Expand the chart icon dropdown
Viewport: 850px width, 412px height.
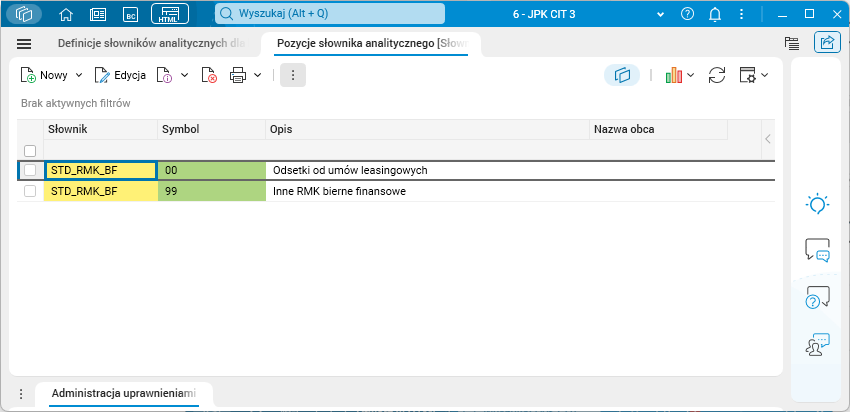690,75
